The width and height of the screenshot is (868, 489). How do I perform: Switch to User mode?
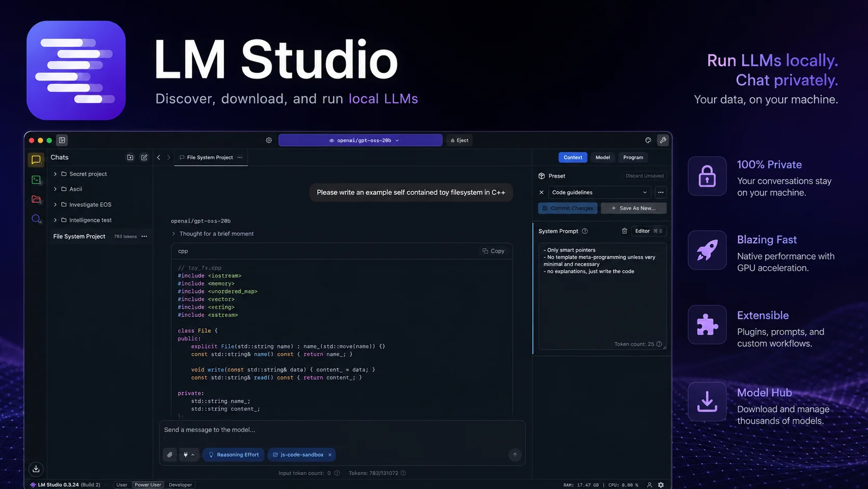point(121,485)
